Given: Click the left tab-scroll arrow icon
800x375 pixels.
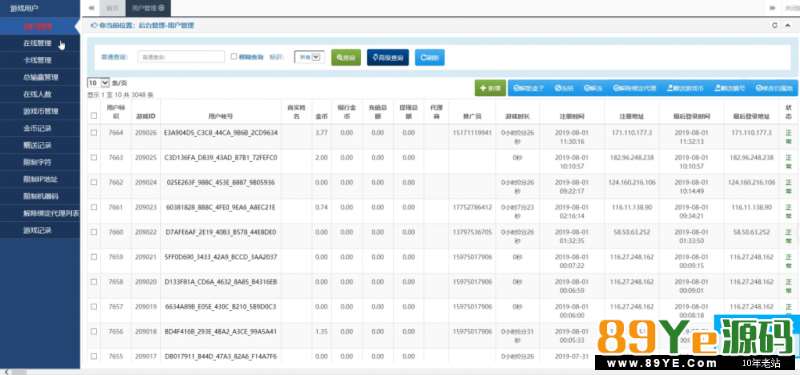Looking at the screenshot, I should [x=91, y=8].
